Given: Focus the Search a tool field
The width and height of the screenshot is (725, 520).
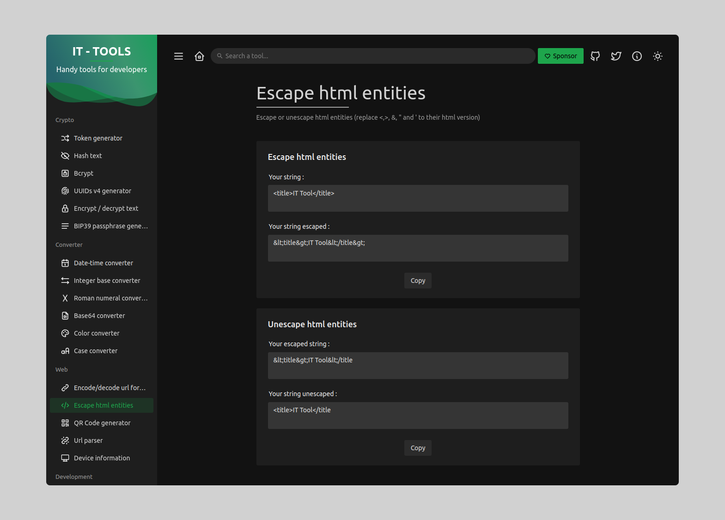Looking at the screenshot, I should (373, 56).
